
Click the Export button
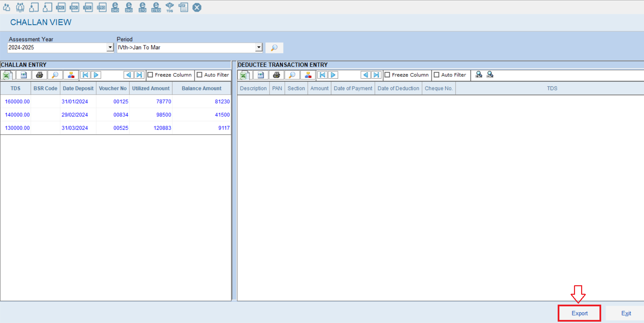[x=579, y=313]
